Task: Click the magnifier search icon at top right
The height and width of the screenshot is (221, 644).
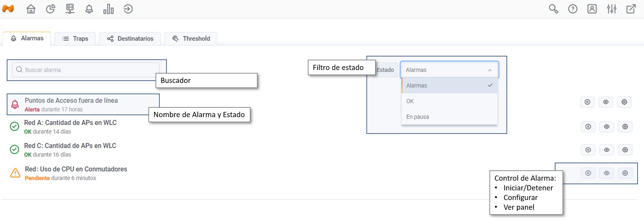Action: point(553,9)
